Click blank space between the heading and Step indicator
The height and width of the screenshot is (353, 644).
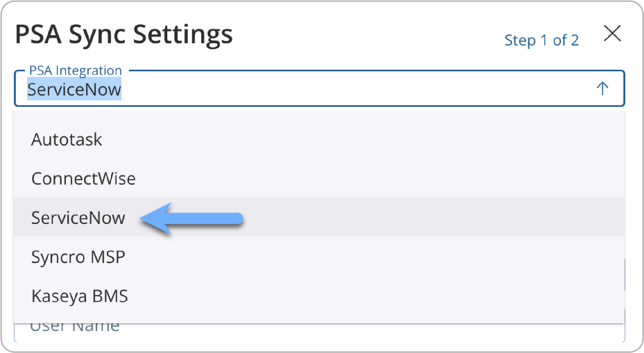pos(367,35)
